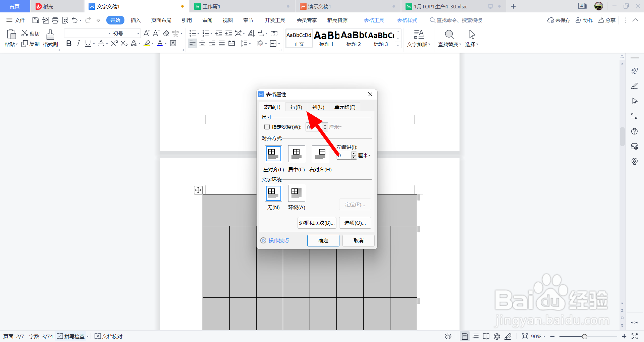Open the zoom 90% dropdown
Screen dimensions: 644x342
click(538, 336)
